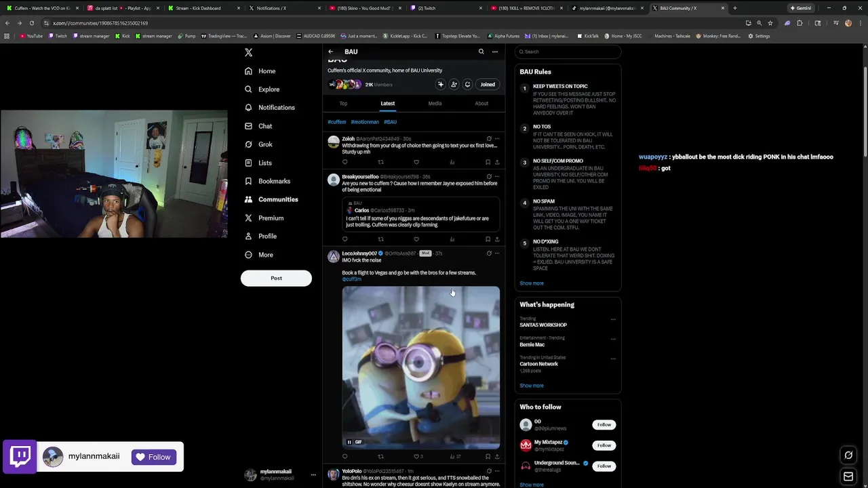868x488 pixels.
Task: Show more under What's happening
Action: (532, 386)
